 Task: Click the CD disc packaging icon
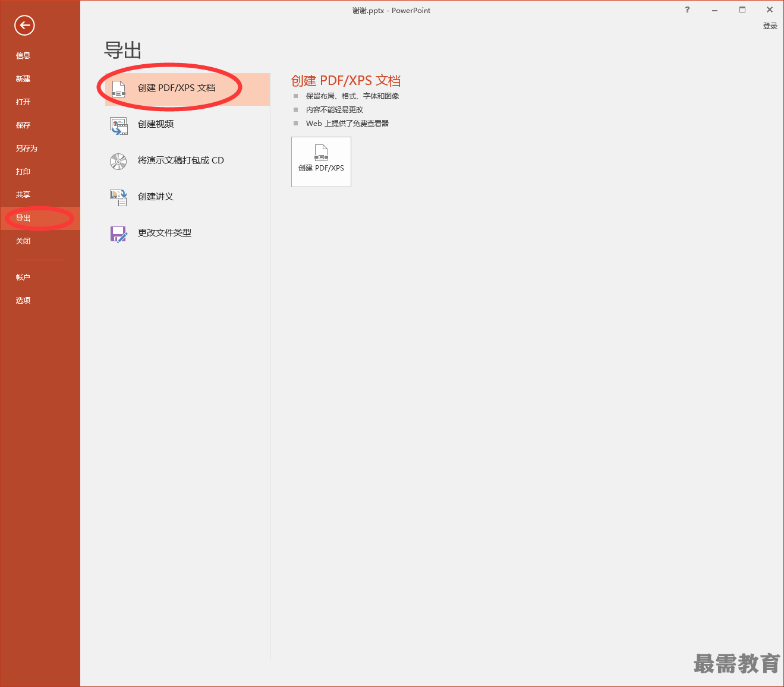pos(118,161)
